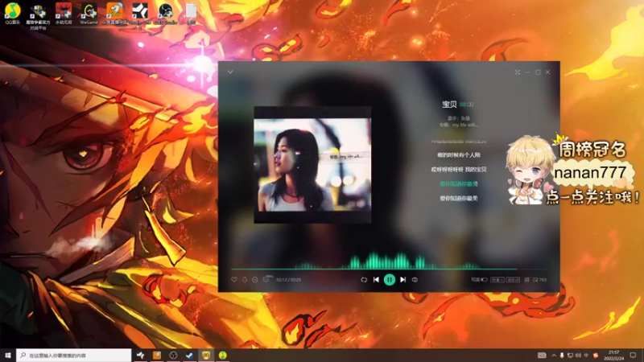This screenshot has height=362, width=644.
Task: Open the MV badge beside the title
Action: click(x=470, y=105)
